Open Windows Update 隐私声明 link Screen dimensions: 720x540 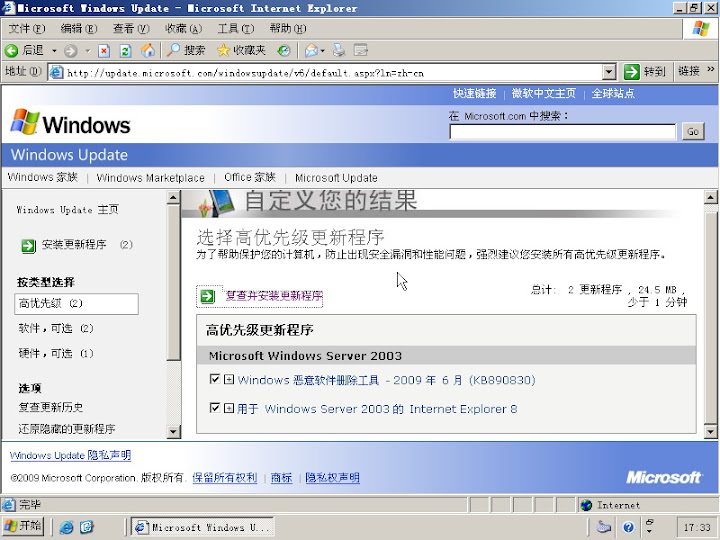[70, 456]
